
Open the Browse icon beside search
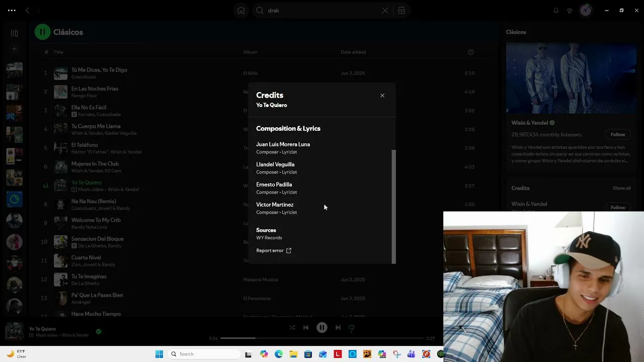[x=401, y=11]
